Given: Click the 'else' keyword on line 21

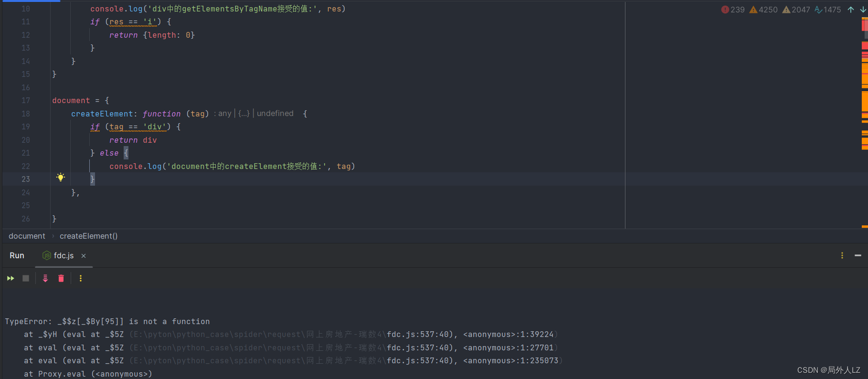Looking at the screenshot, I should pos(109,153).
